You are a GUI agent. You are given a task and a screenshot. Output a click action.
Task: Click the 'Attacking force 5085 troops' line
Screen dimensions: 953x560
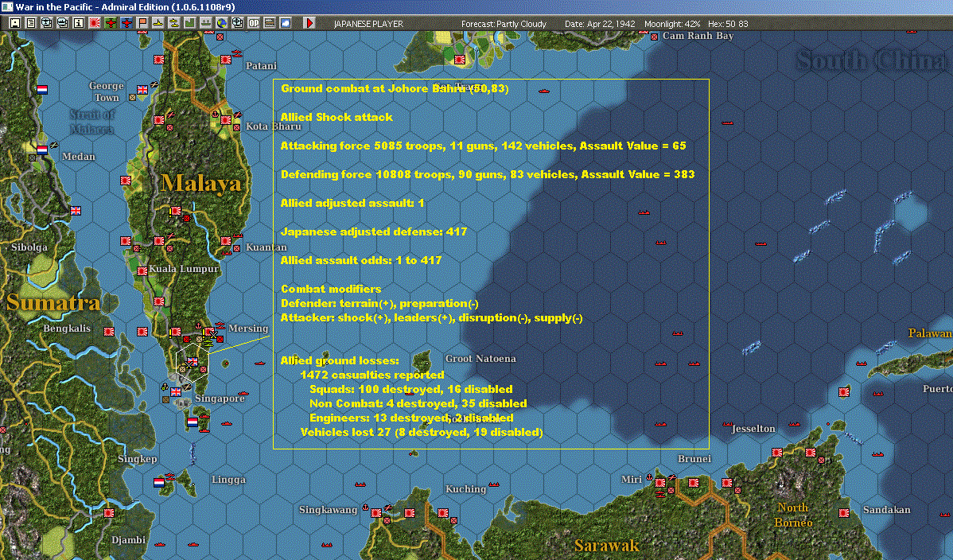coord(483,146)
